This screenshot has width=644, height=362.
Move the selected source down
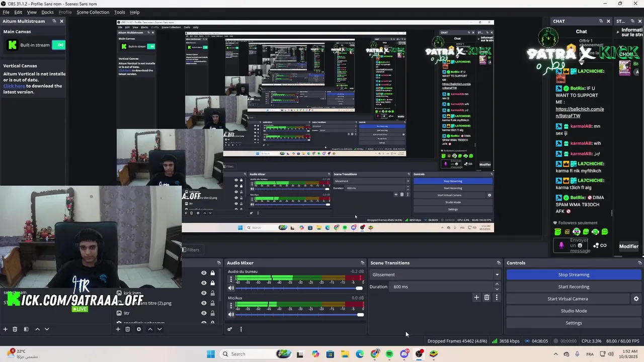[x=159, y=329]
